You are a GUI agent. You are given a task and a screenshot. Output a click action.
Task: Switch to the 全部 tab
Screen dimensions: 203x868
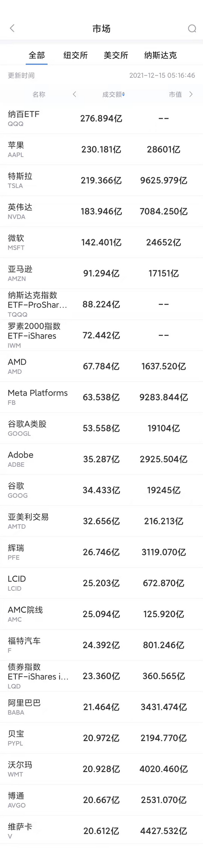pyautogui.click(x=37, y=55)
